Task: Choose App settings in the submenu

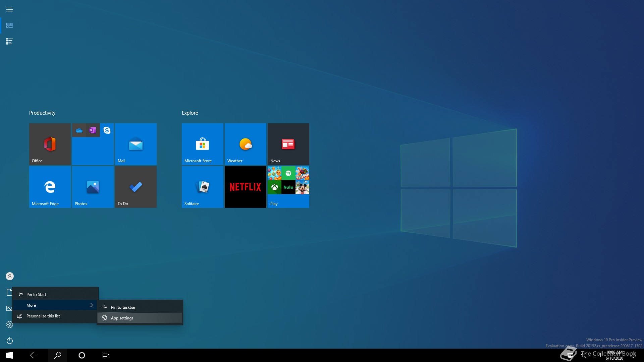Action: [140, 318]
